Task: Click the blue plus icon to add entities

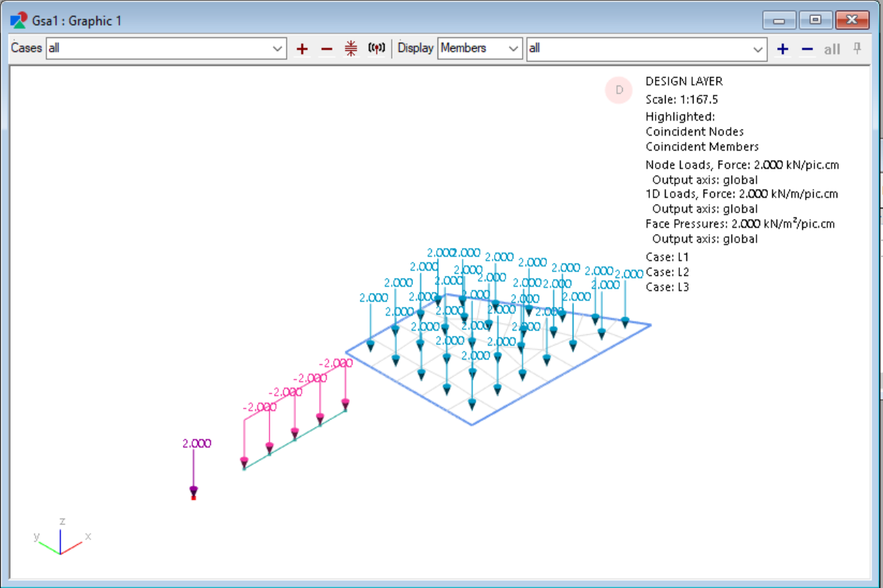Action: pyautogui.click(x=782, y=49)
